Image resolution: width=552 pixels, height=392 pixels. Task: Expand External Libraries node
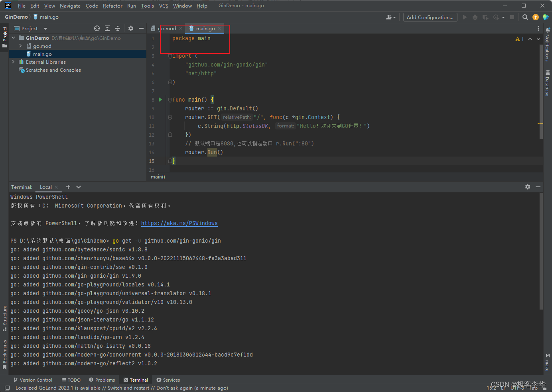14,62
